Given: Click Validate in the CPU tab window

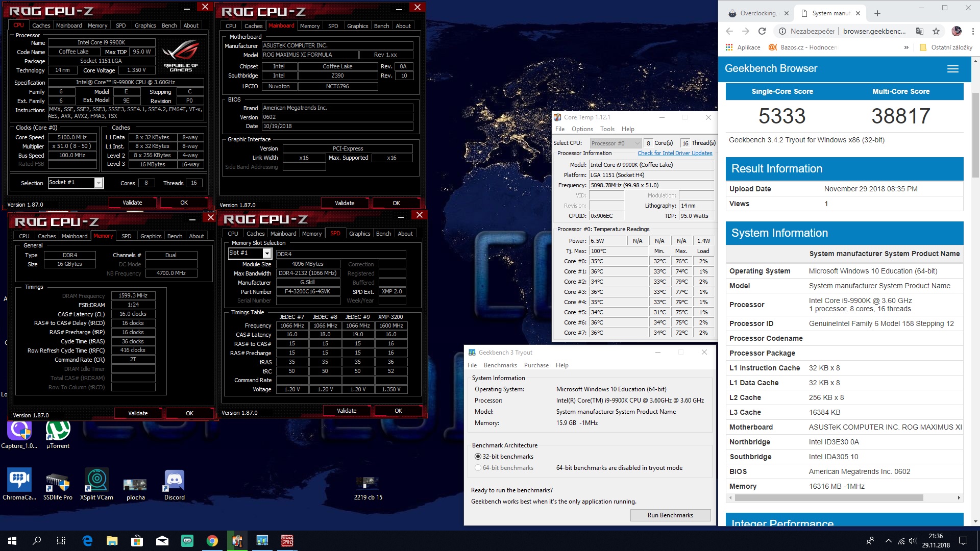Looking at the screenshot, I should [x=132, y=203].
